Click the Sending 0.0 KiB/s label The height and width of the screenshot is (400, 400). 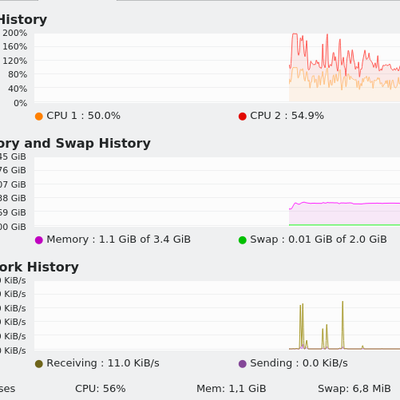pyautogui.click(x=299, y=363)
